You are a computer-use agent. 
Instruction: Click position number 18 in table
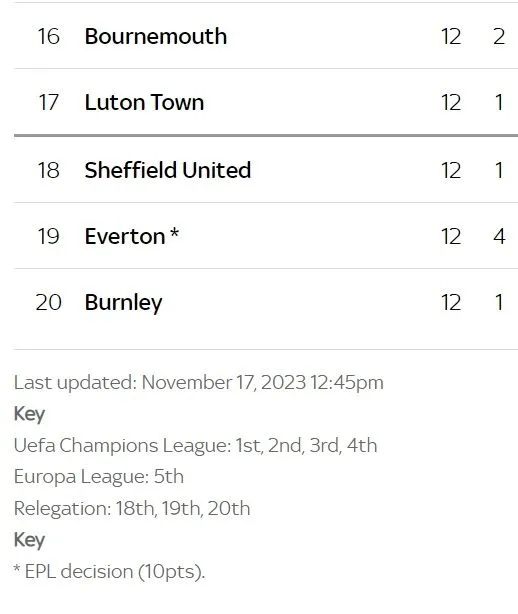(x=49, y=170)
